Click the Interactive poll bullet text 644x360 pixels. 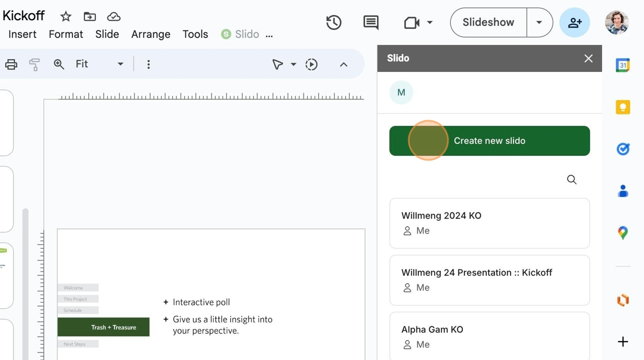[201, 302]
